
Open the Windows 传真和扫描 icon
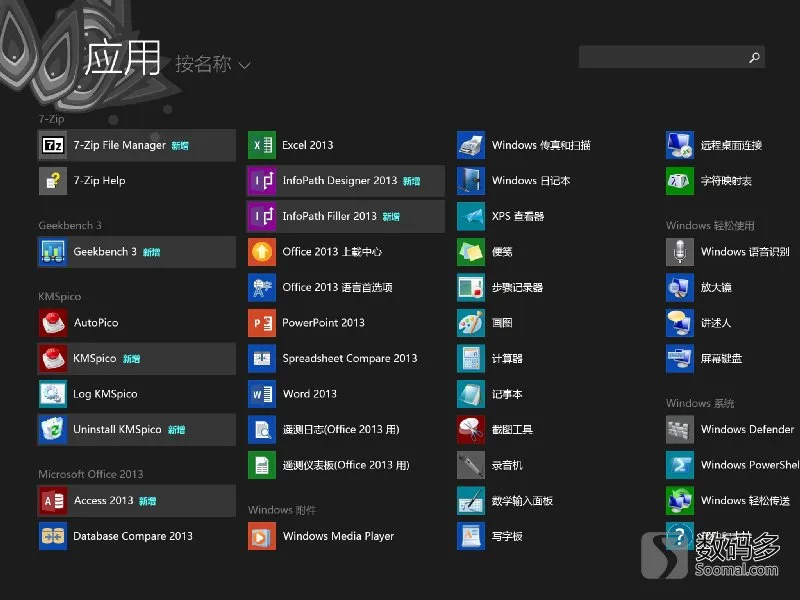[x=471, y=145]
